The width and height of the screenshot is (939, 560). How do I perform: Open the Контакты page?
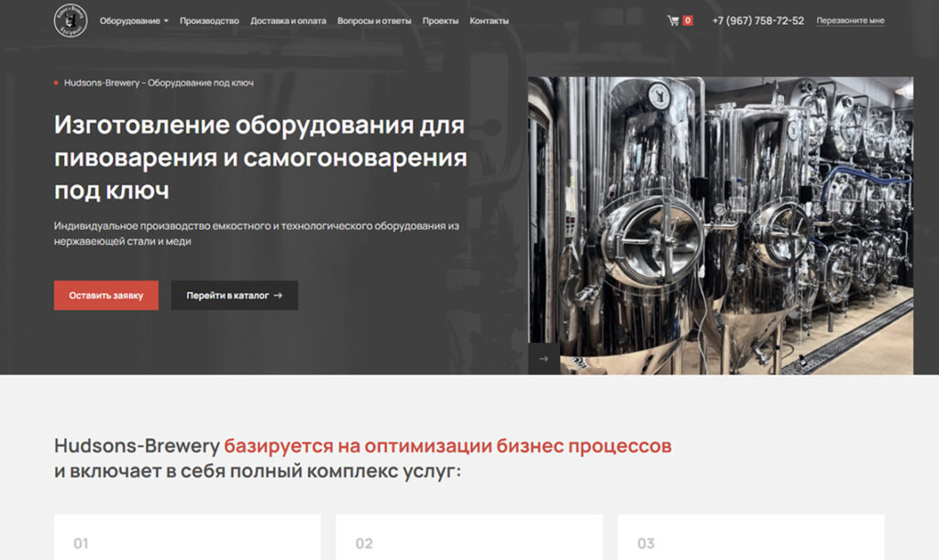click(x=490, y=21)
